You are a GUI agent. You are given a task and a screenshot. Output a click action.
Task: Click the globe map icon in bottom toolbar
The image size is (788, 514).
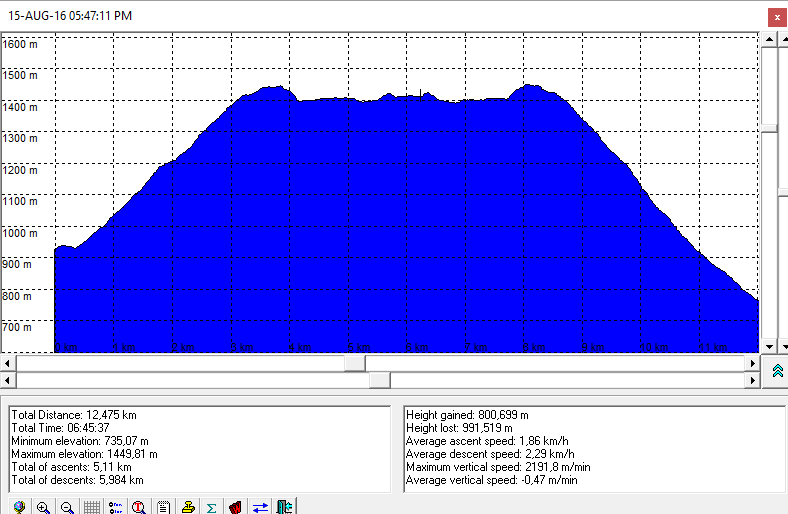tap(19, 507)
